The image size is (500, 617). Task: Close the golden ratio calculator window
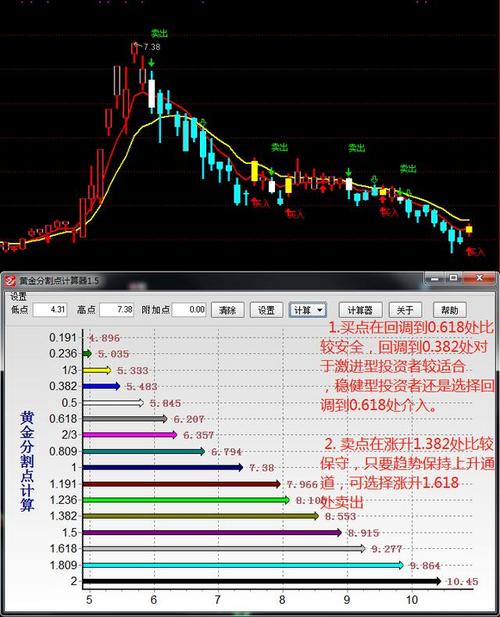coord(479,278)
